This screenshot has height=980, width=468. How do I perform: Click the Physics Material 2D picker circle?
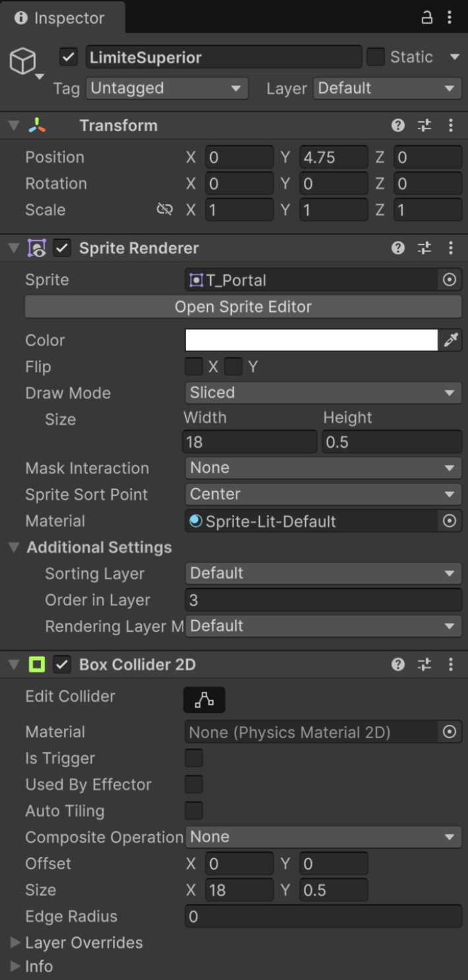coord(450,732)
